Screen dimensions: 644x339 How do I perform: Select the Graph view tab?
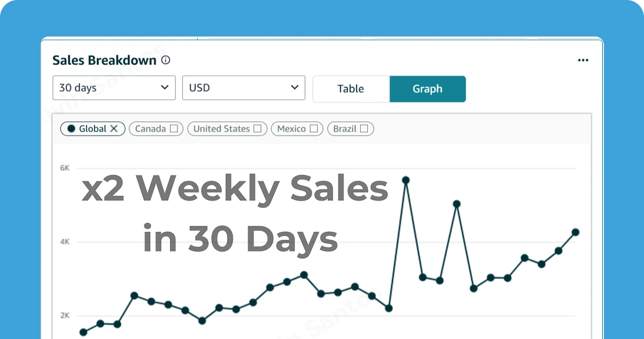[x=428, y=89]
